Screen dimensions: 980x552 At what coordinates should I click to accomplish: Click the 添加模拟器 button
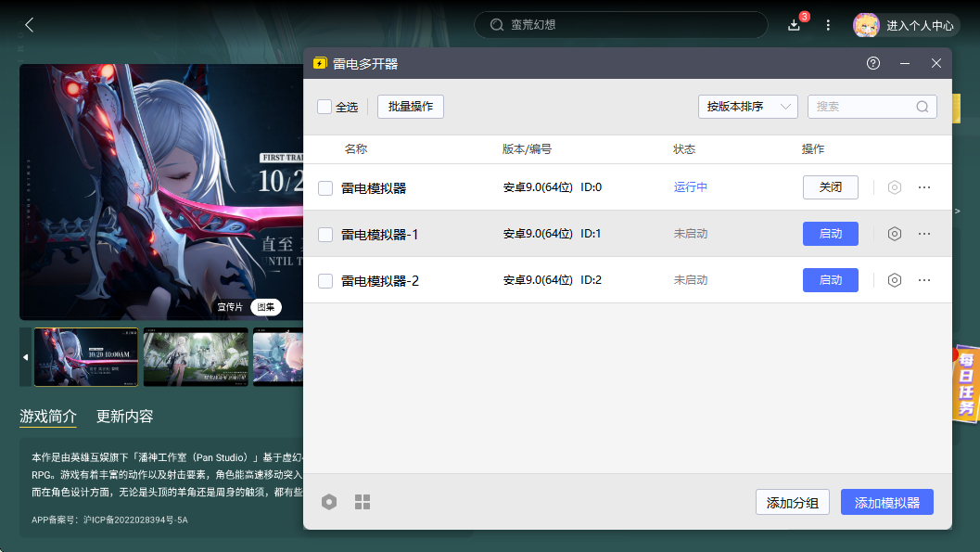pyautogui.click(x=887, y=502)
